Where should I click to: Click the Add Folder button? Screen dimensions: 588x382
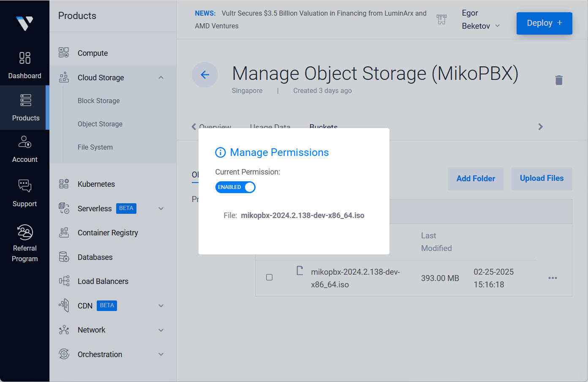[x=475, y=179]
